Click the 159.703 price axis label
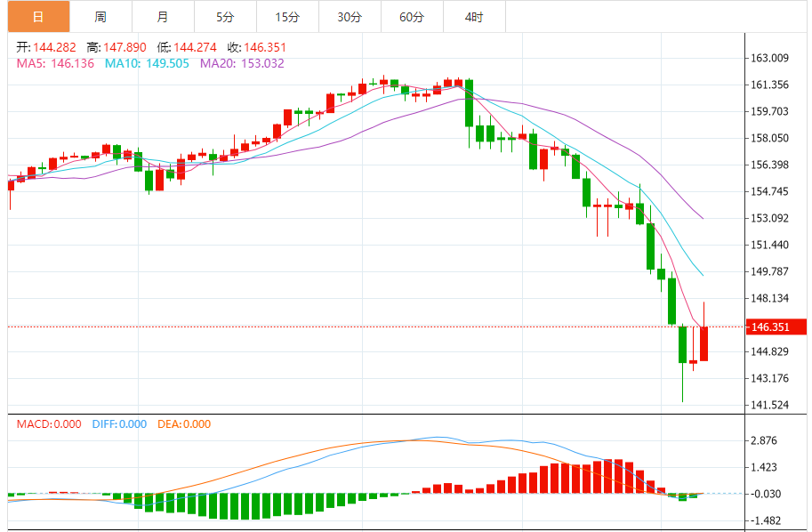This screenshot has width=812, height=532. point(770,111)
